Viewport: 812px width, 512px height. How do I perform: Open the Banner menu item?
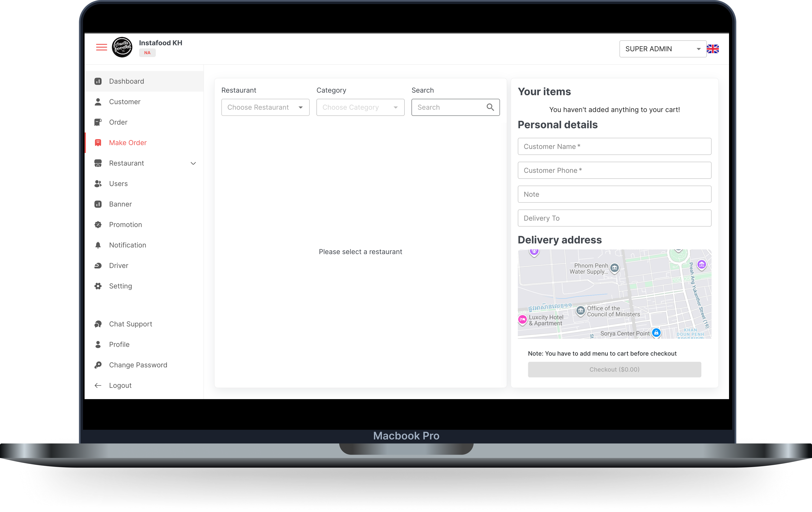point(144,204)
